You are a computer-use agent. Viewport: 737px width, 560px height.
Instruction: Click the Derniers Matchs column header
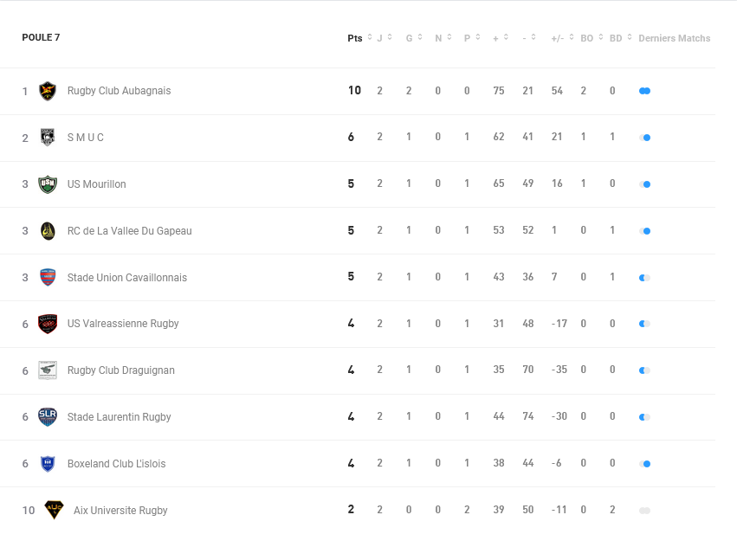pyautogui.click(x=674, y=38)
